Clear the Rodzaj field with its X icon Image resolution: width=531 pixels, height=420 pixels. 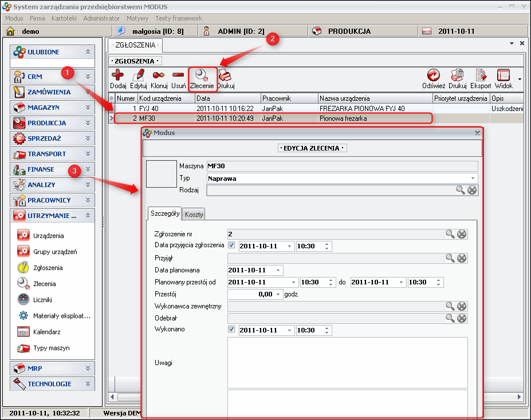[472, 190]
